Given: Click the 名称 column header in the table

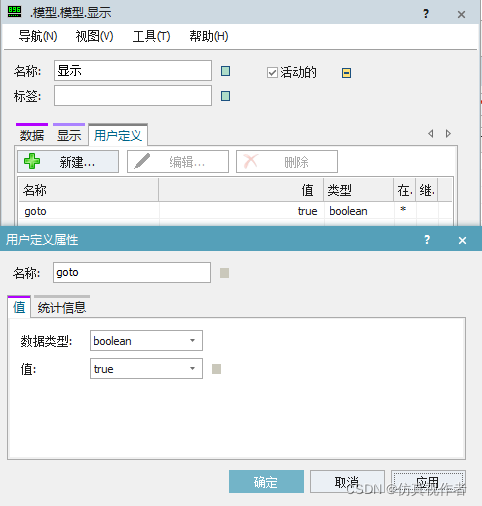Looking at the screenshot, I should (89, 190).
